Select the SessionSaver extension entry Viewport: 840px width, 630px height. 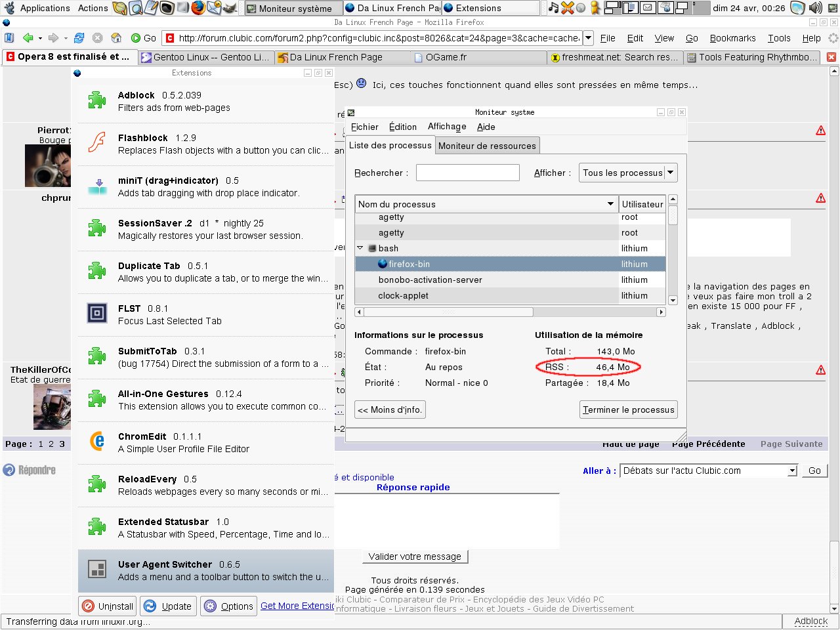pyautogui.click(x=206, y=229)
